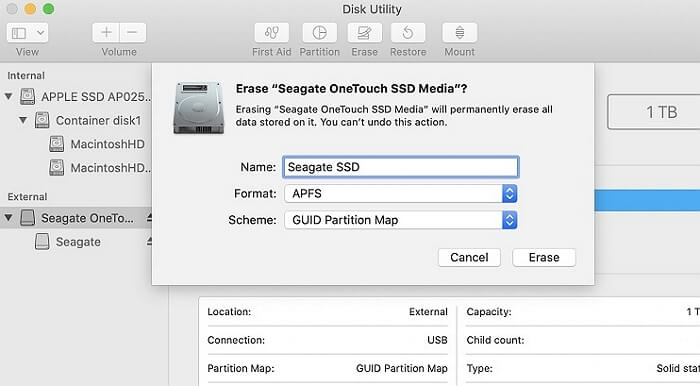Screen dimensions: 700x386
Task: Click the Container disk1 icon
Action: tap(42, 120)
